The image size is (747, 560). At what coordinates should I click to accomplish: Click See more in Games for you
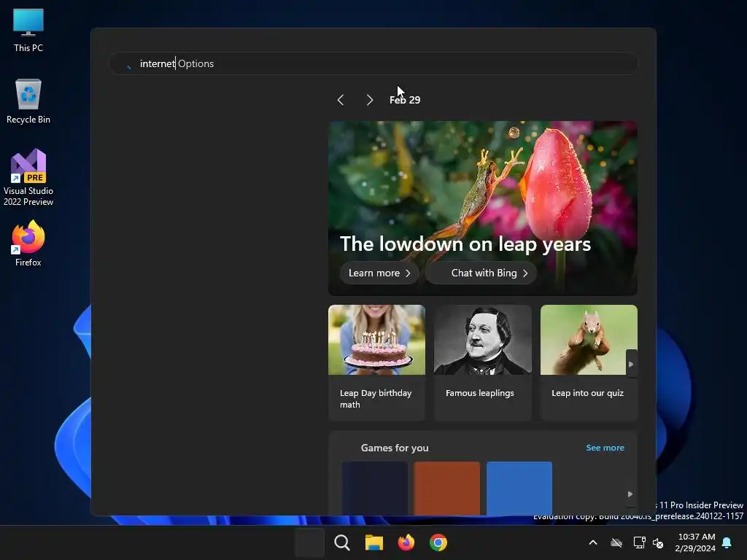coord(605,448)
